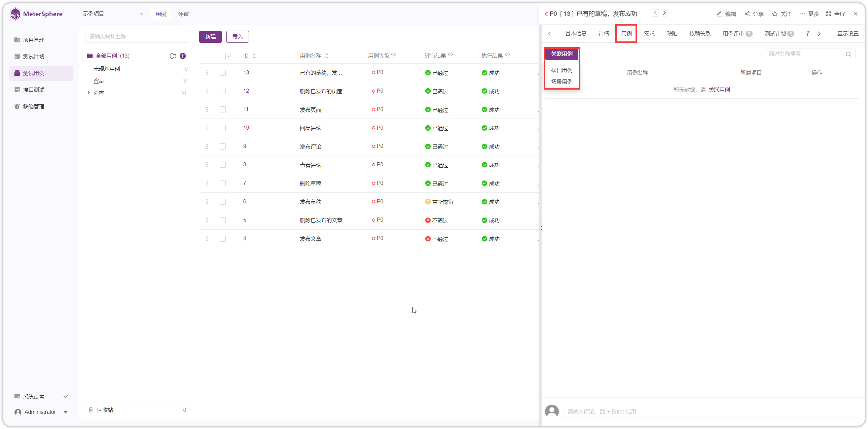Add a new module with plus icon

tap(183, 56)
